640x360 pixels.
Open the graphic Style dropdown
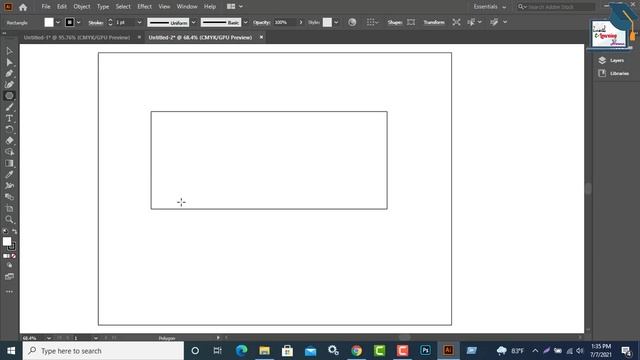[x=336, y=22]
